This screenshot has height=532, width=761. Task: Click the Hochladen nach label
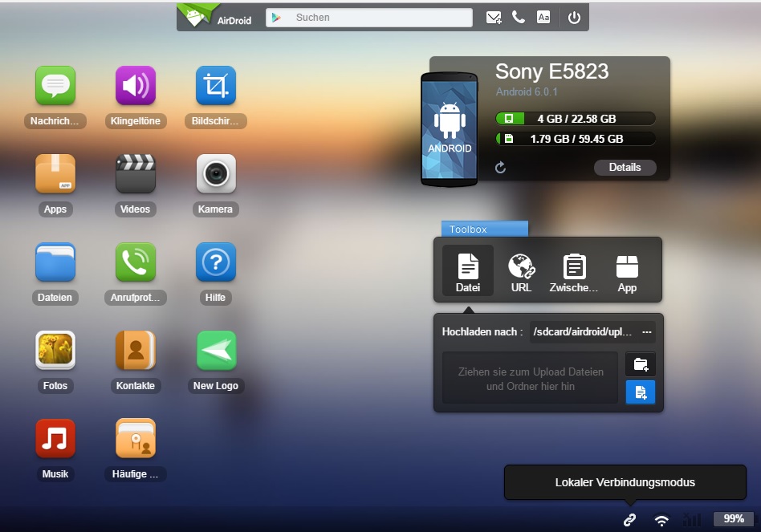tap(482, 332)
